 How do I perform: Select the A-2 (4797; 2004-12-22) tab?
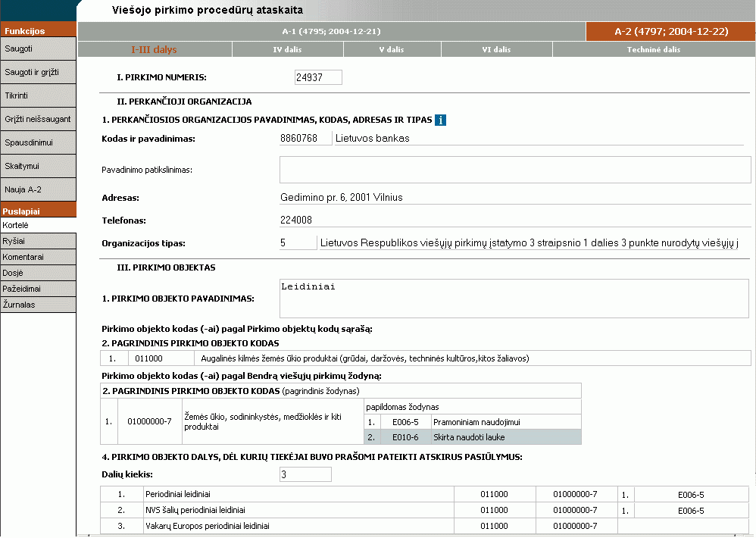[x=671, y=31]
